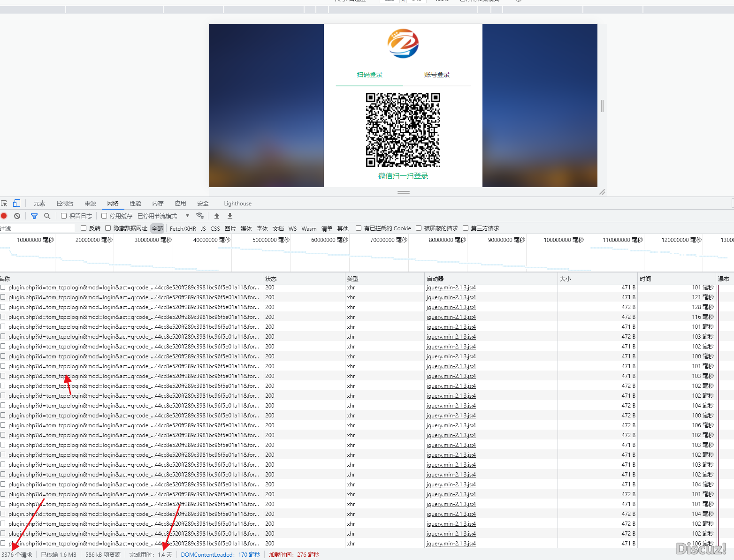Click the site logo on the login page
Screen dimensions: 734x560
click(x=403, y=44)
